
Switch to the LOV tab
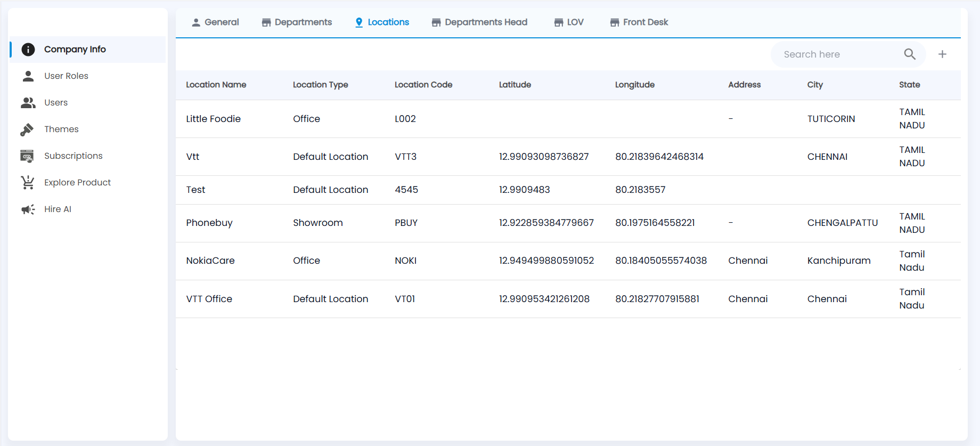point(569,22)
